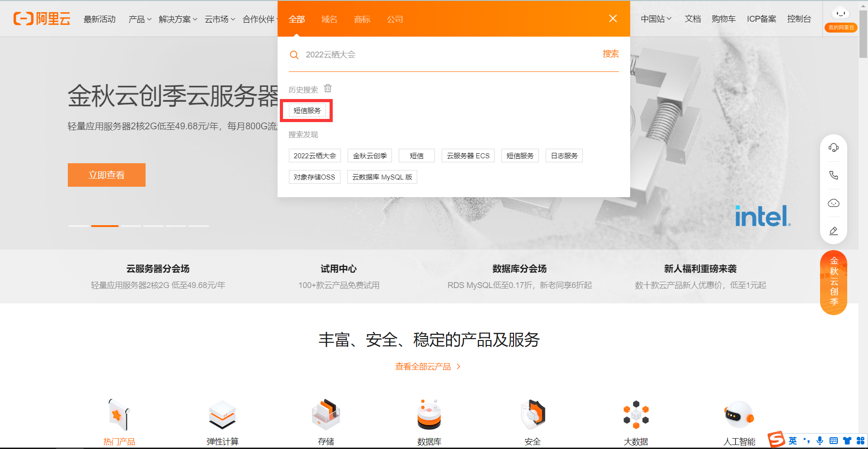Click the Sogou skin shirt icon
The width and height of the screenshot is (868, 449).
point(847,441)
